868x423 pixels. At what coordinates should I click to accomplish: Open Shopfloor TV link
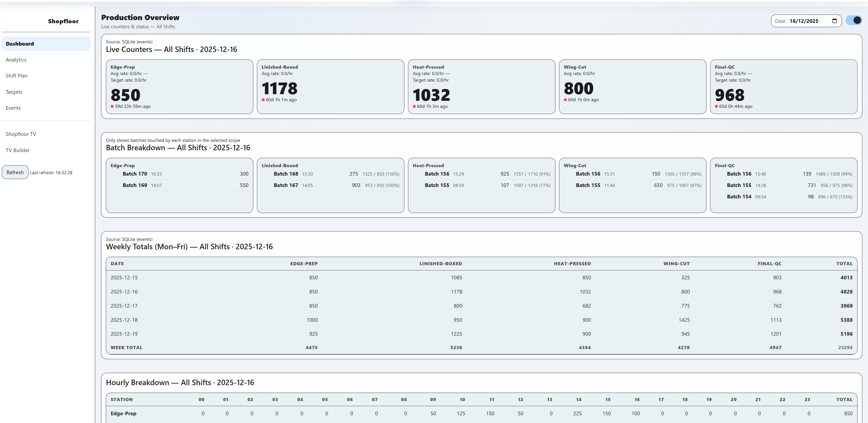click(x=21, y=134)
